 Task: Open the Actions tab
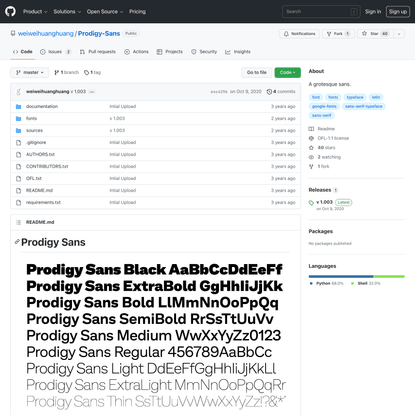click(136, 52)
